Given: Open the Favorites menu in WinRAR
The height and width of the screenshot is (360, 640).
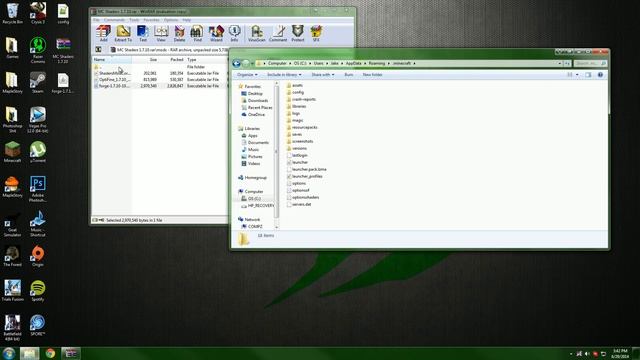Looking at the screenshot, I should 151,20.
